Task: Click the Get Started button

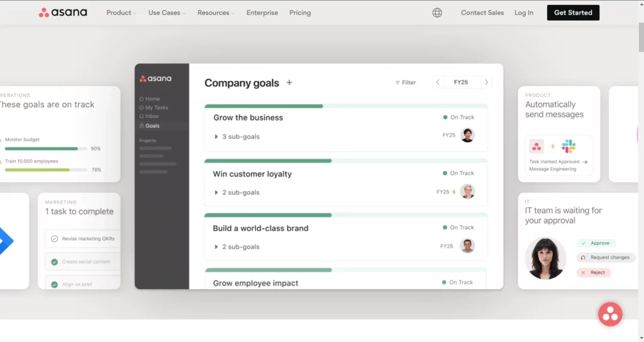Action: pyautogui.click(x=572, y=13)
